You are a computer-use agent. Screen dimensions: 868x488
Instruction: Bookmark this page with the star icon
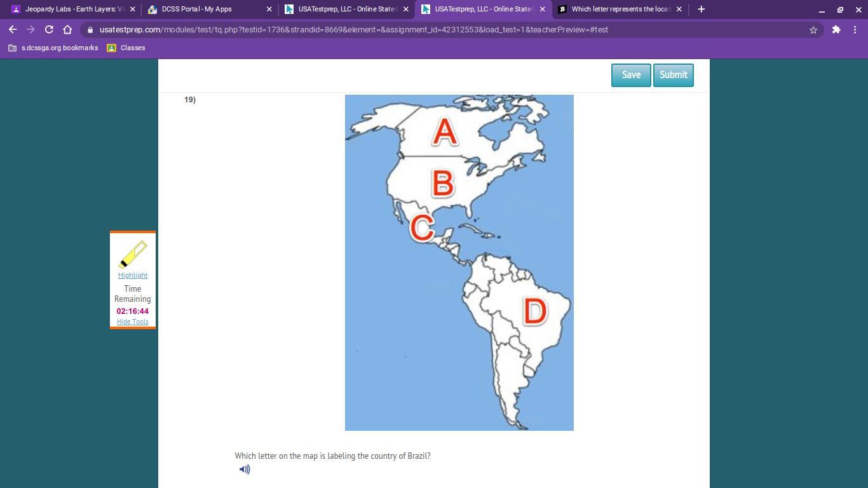click(813, 30)
